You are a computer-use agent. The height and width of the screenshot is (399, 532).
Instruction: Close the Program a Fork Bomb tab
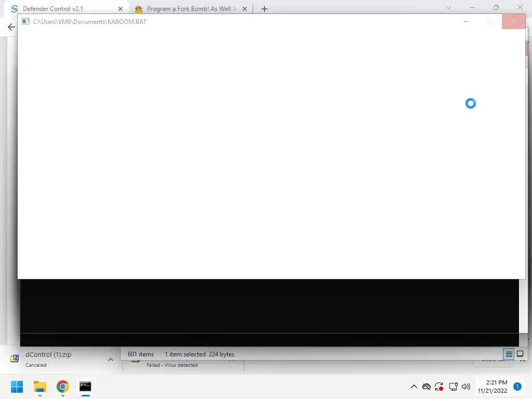[245, 9]
